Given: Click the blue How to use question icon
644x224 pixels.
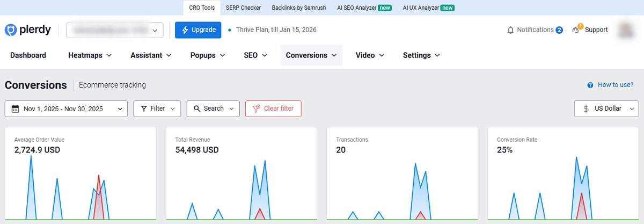Looking at the screenshot, I should coord(590,85).
